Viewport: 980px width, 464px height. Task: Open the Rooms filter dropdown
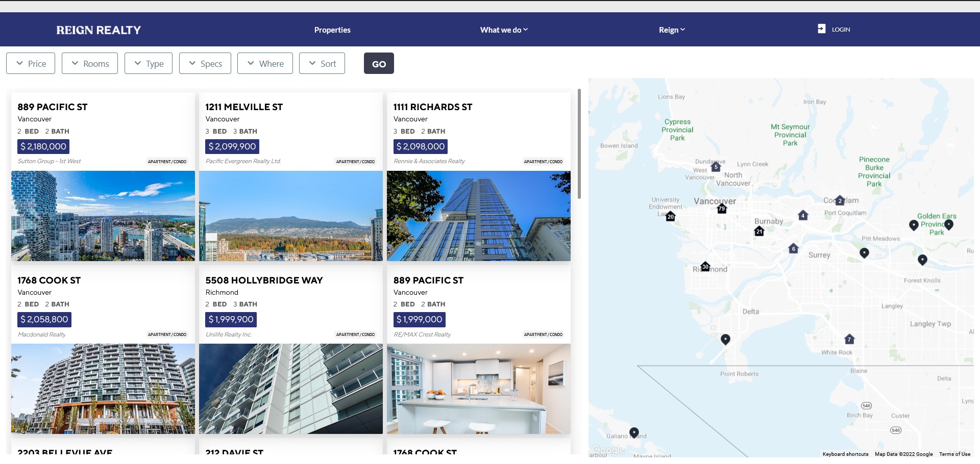point(90,63)
